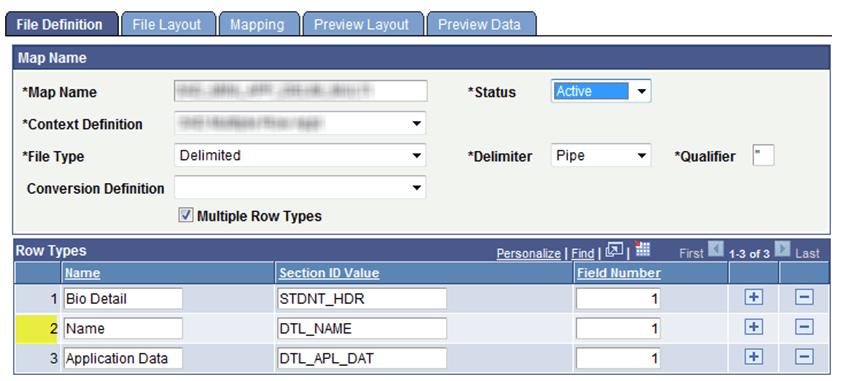Edit the row 2 Name field
The height and width of the screenshot is (381, 841).
(123, 328)
